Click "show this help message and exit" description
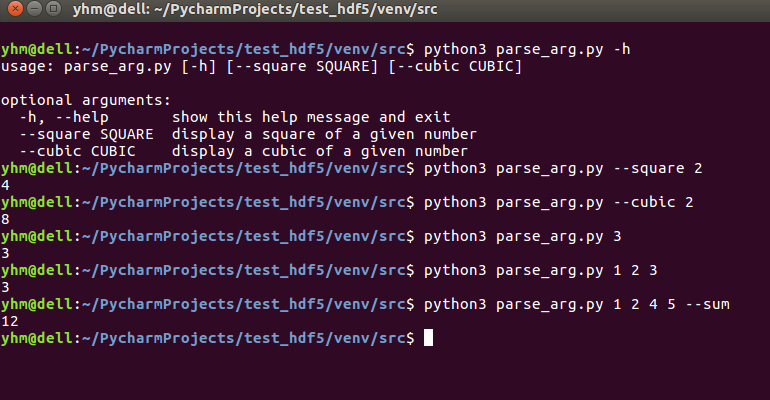 pyautogui.click(x=311, y=117)
